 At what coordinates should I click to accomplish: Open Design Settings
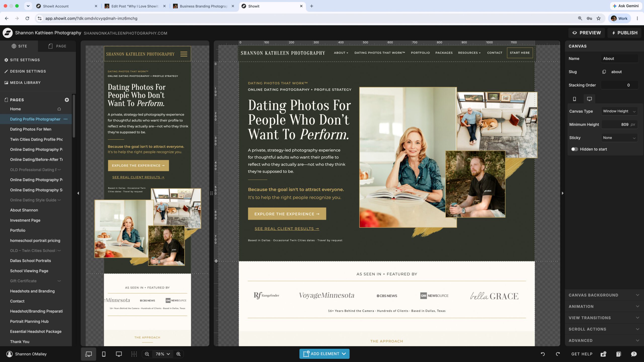pyautogui.click(x=25, y=71)
